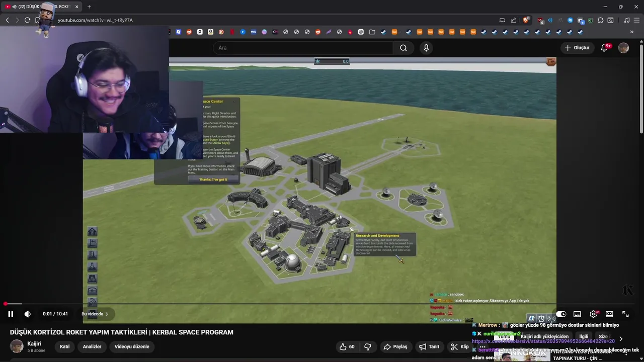Viewport: 644px width, 362px height.
Task: Reload the page with the refresh icon
Action: point(27,20)
